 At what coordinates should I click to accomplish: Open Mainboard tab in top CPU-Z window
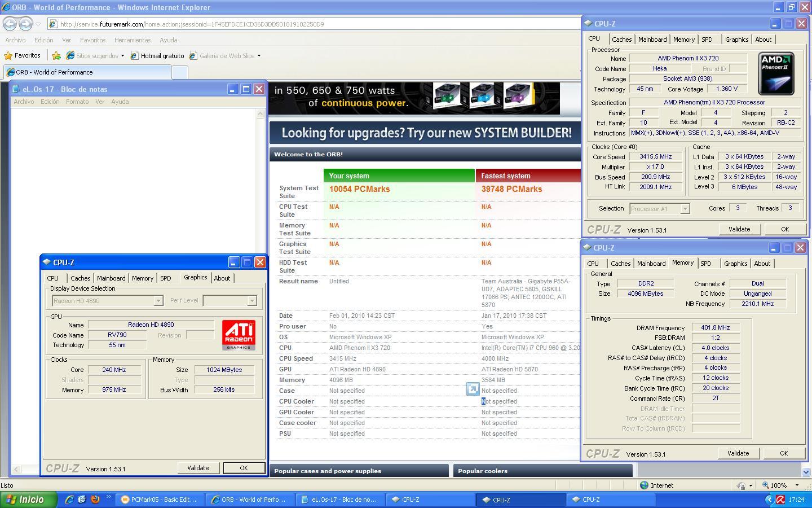tap(652, 40)
